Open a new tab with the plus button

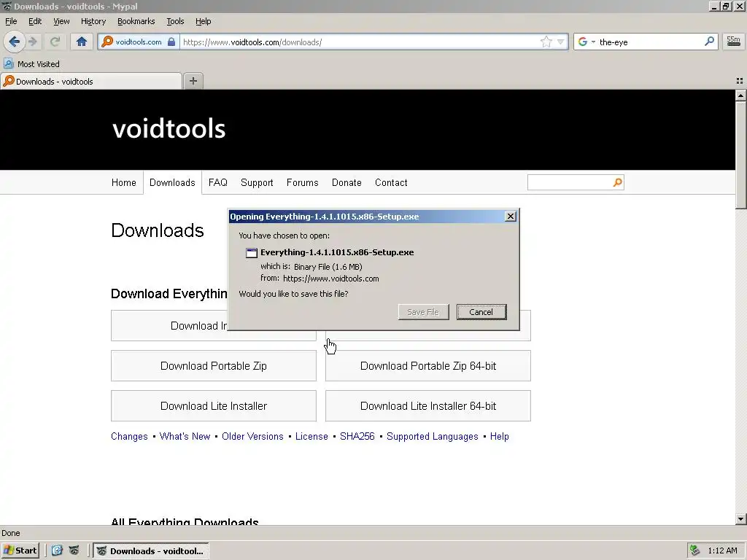(193, 81)
